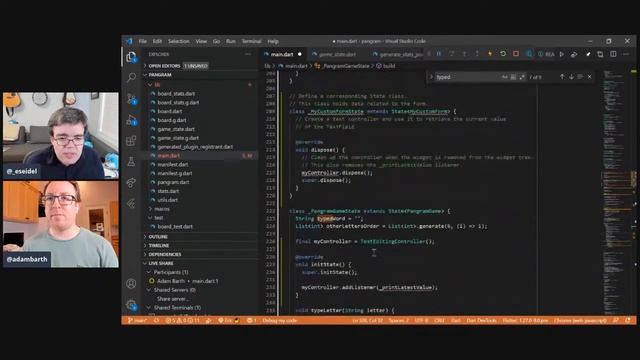The image size is (640, 360).
Task: Click the Spaces indentation setting in the status bar
Action: [398, 320]
